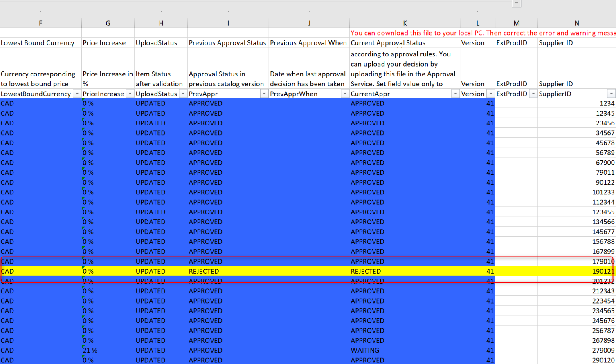The width and height of the screenshot is (616, 364).
Task: Select column H header
Action: click(161, 23)
